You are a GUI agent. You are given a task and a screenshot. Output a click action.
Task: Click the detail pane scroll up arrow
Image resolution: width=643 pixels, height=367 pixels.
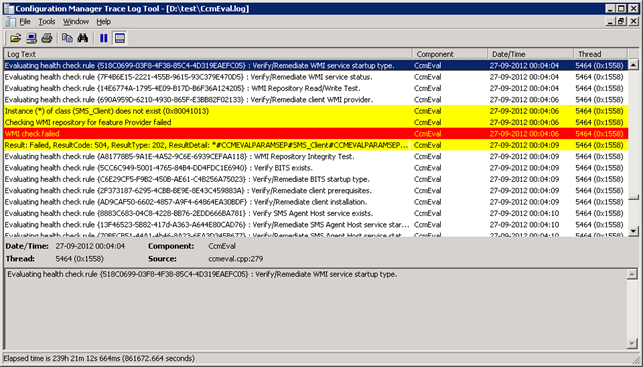[632, 274]
